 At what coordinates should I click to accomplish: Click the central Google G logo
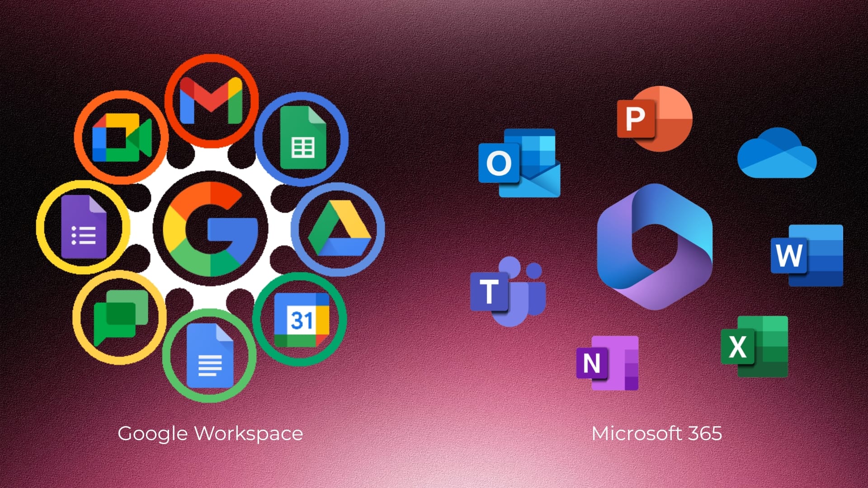point(210,229)
